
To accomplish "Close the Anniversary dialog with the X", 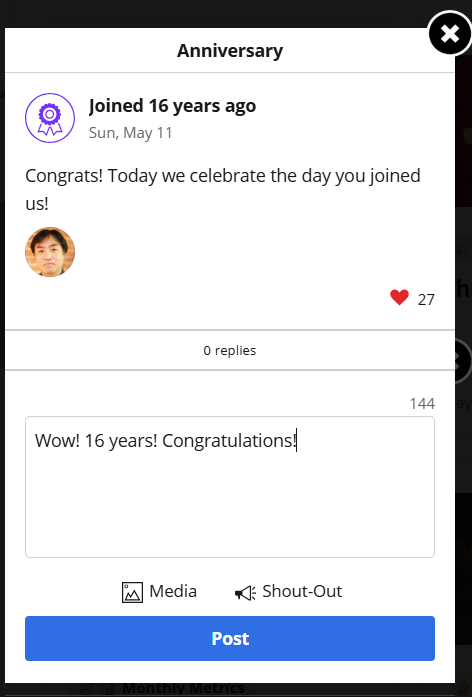I will click(x=450, y=33).
